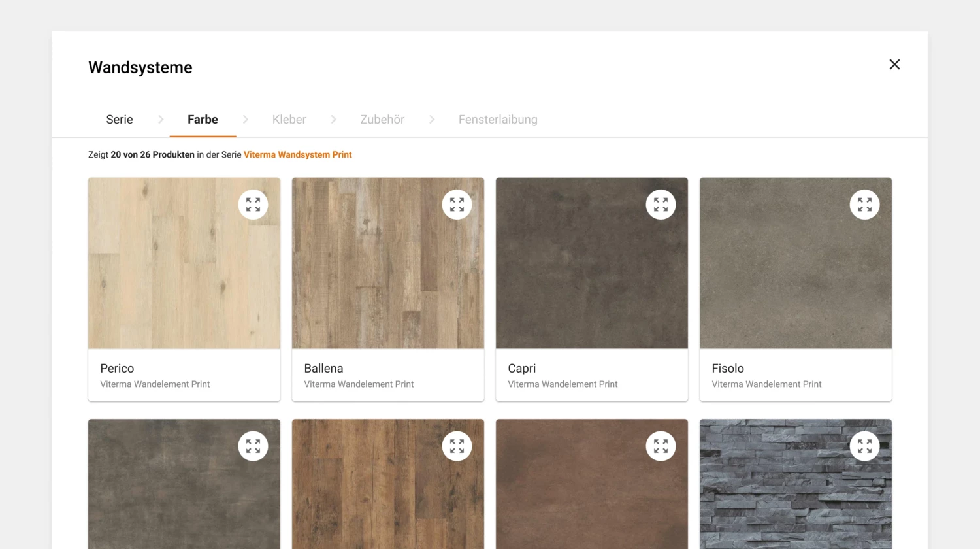This screenshot has height=549, width=980.
Task: Click the Fisolo product name
Action: click(x=728, y=369)
